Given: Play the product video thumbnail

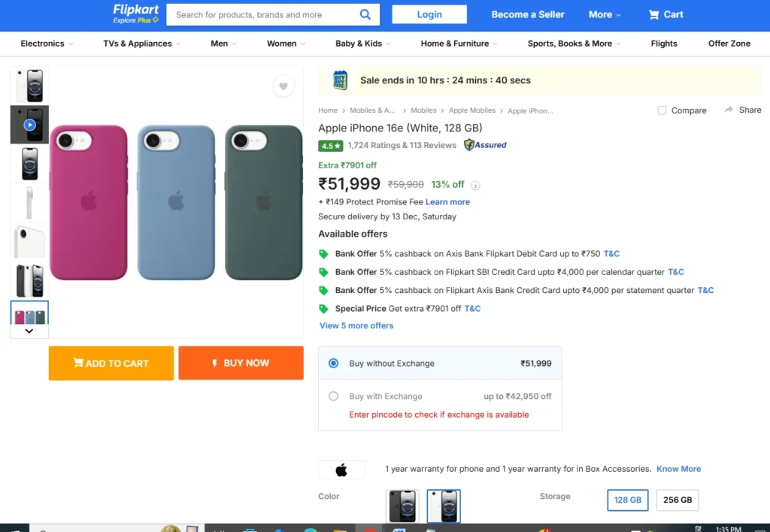Looking at the screenshot, I should [29, 125].
